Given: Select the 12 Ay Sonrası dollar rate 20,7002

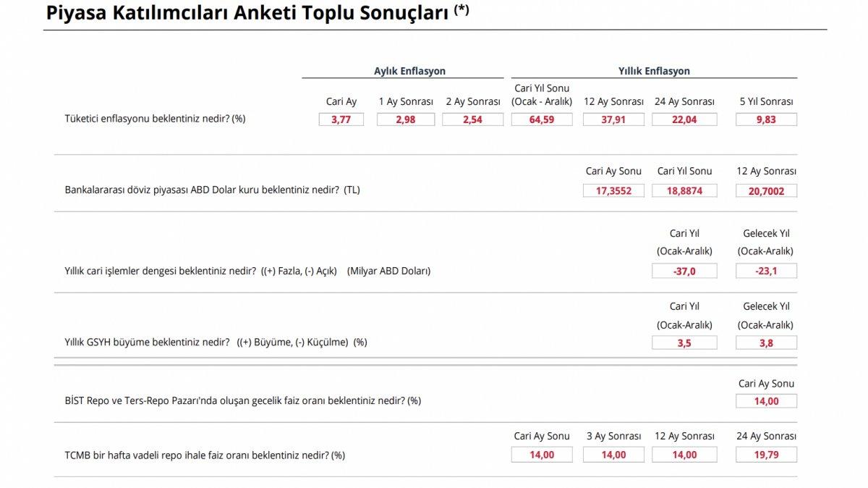Looking at the screenshot, I should tap(766, 190).
